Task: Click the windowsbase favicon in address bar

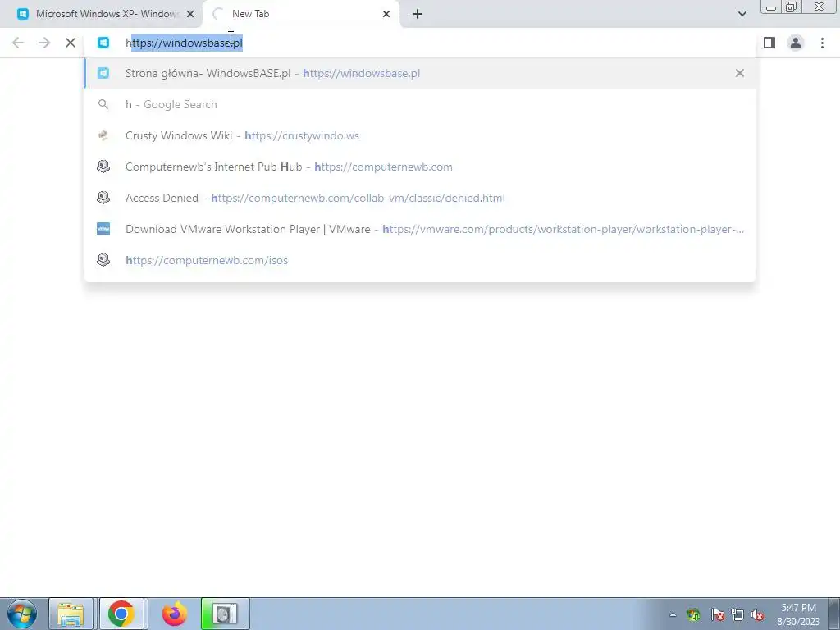Action: coord(103,43)
